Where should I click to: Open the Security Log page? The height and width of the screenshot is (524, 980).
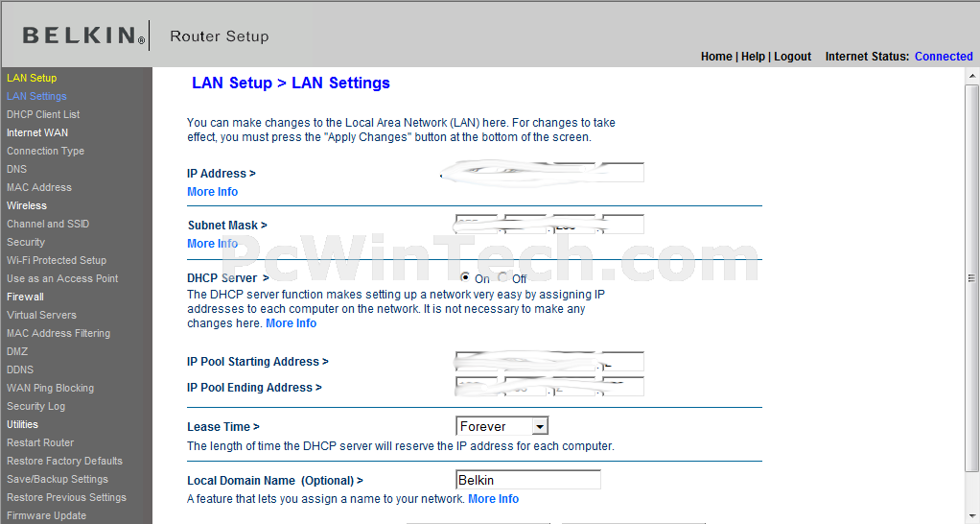(x=35, y=406)
